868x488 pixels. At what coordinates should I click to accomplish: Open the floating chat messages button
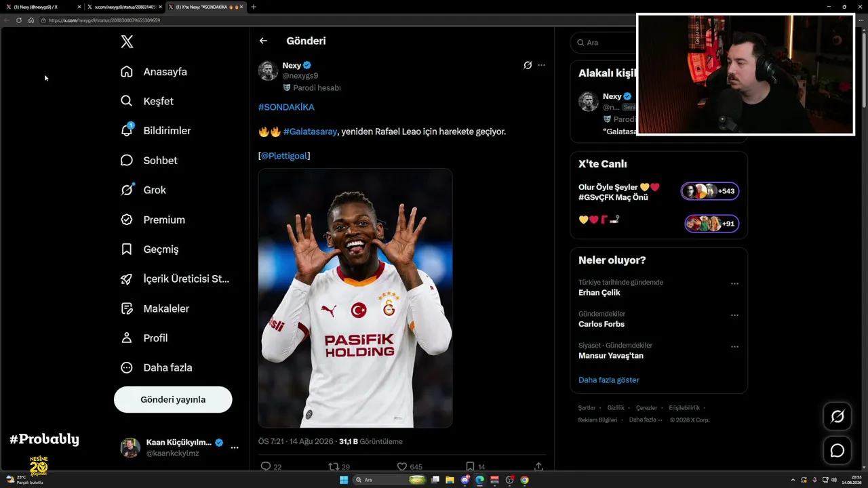pos(837,451)
